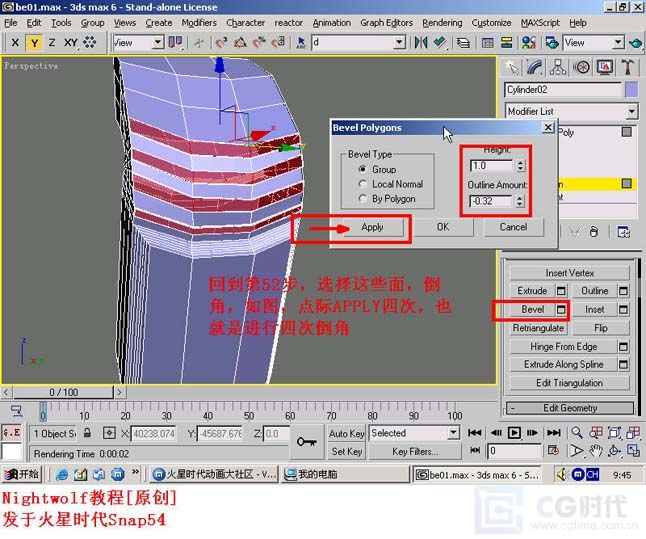Open the Schematic View icon

point(506,42)
